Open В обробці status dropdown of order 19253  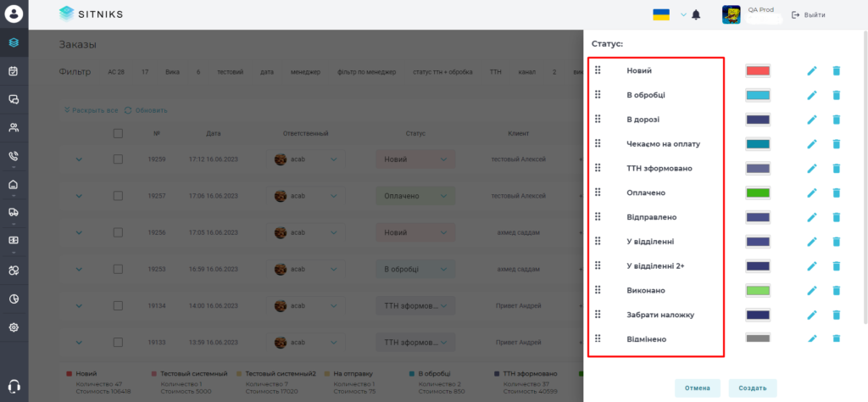(x=415, y=269)
